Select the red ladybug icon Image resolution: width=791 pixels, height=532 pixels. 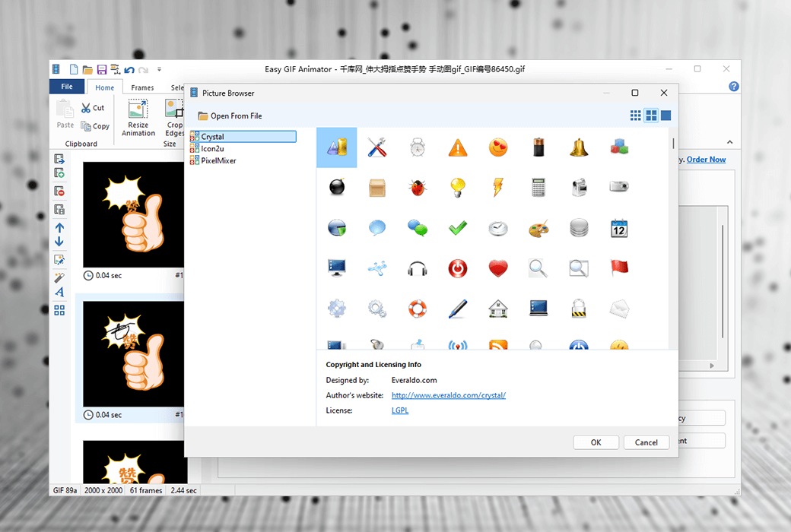click(x=418, y=187)
